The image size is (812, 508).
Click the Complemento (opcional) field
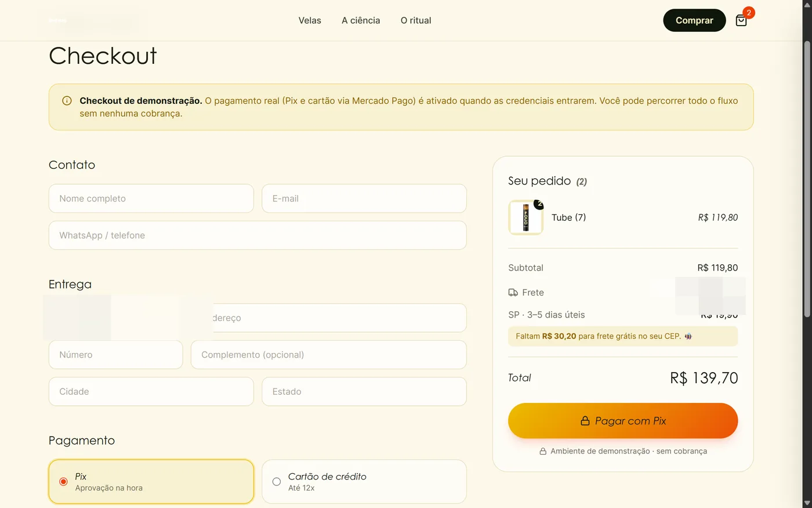pos(329,355)
